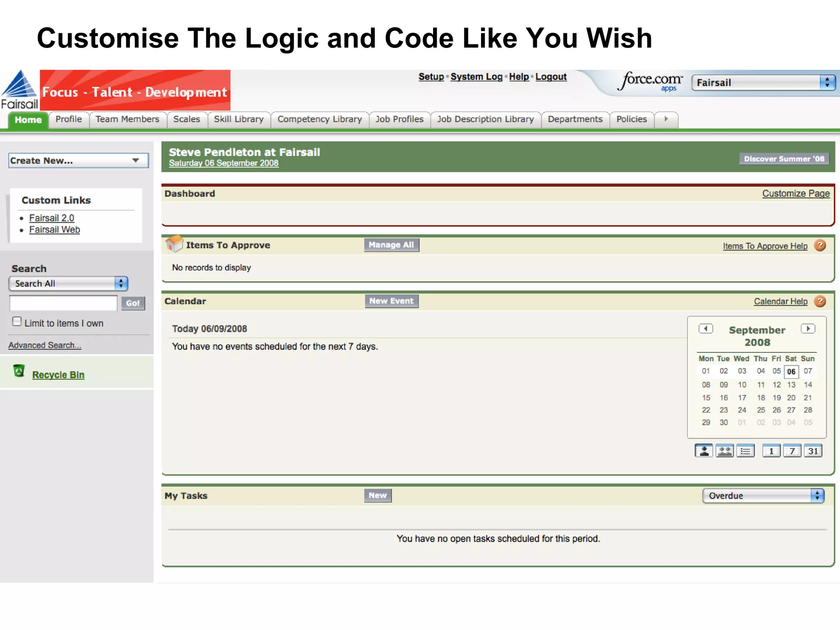Viewport: 840px width, 630px height.
Task: Select September 06 in mini calendar
Action: (791, 372)
